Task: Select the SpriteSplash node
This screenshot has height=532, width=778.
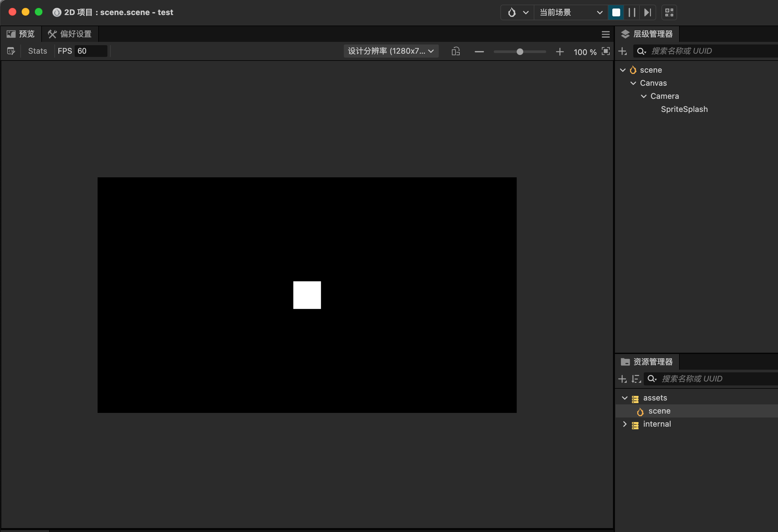Action: pos(684,109)
